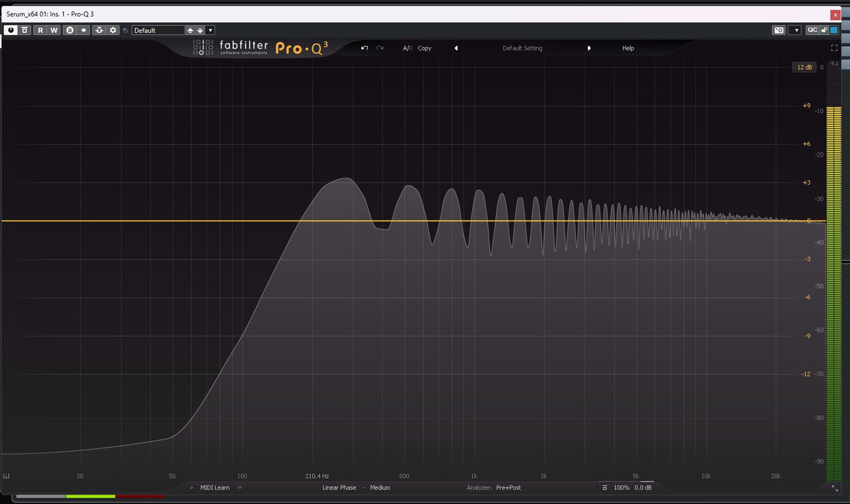Load the next preset with the down arrow

pyautogui.click(x=200, y=31)
